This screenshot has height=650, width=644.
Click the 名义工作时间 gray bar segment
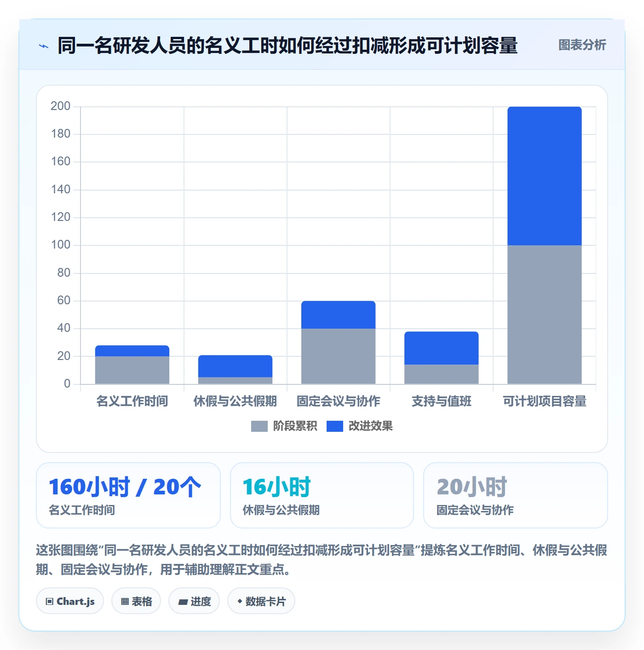click(x=132, y=370)
